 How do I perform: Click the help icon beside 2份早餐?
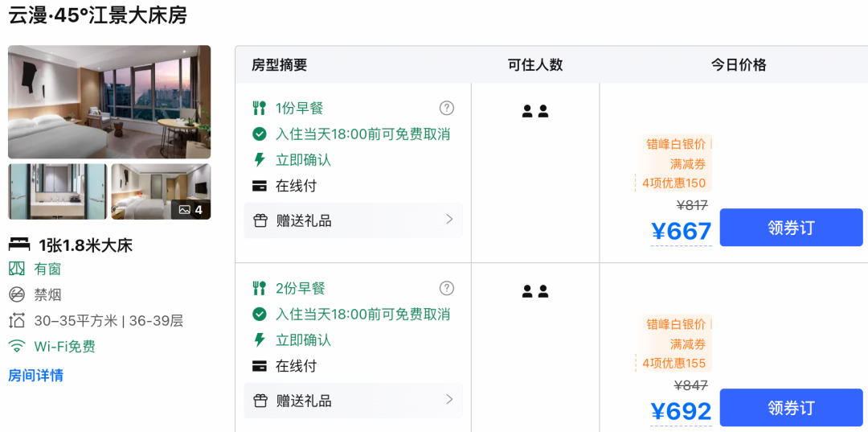[x=446, y=288]
